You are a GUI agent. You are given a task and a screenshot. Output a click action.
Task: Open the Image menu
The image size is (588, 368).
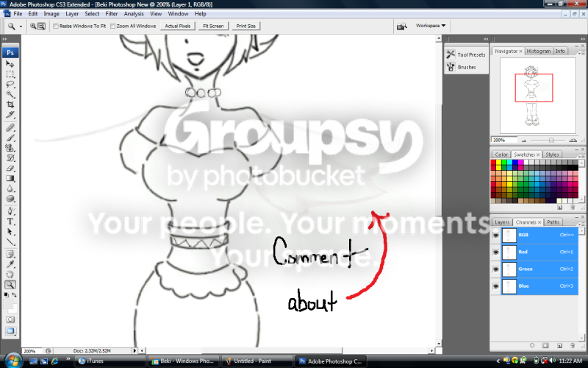pos(51,13)
